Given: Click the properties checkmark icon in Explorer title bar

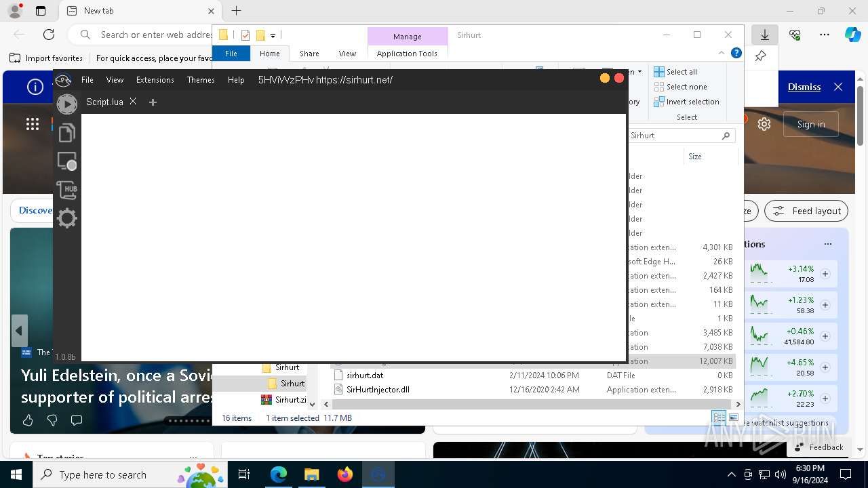Looking at the screenshot, I should pos(245,35).
